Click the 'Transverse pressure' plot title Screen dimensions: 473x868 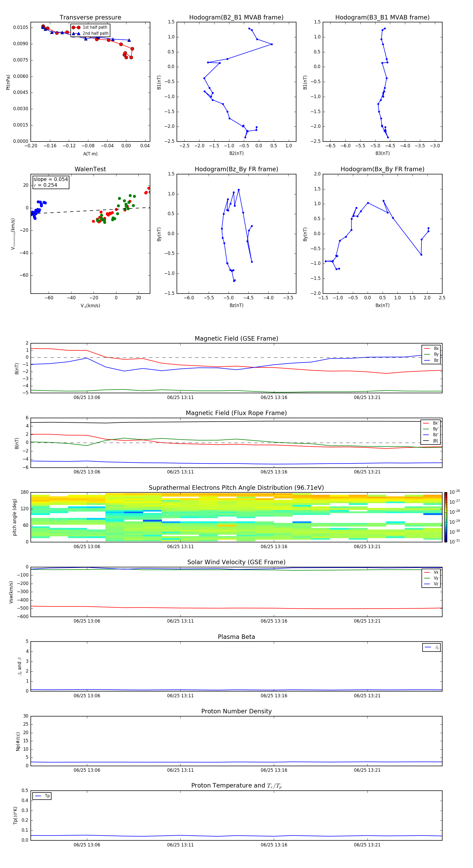[90, 18]
